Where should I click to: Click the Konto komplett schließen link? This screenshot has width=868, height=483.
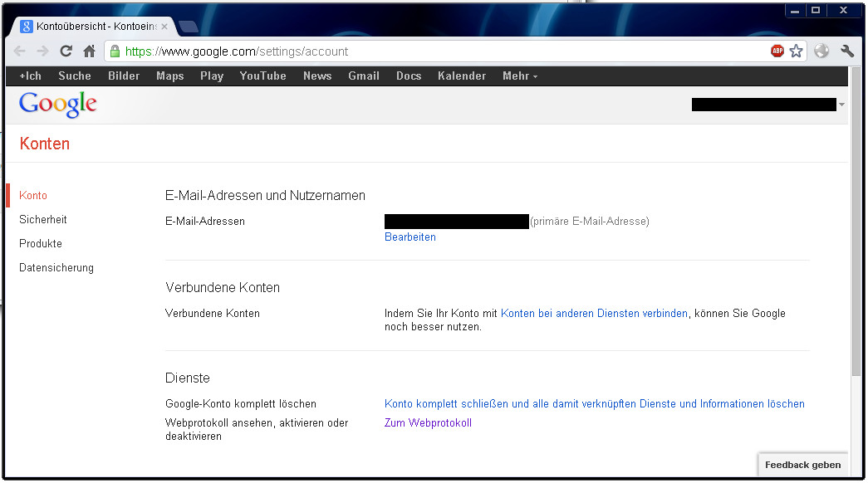pyautogui.click(x=595, y=404)
